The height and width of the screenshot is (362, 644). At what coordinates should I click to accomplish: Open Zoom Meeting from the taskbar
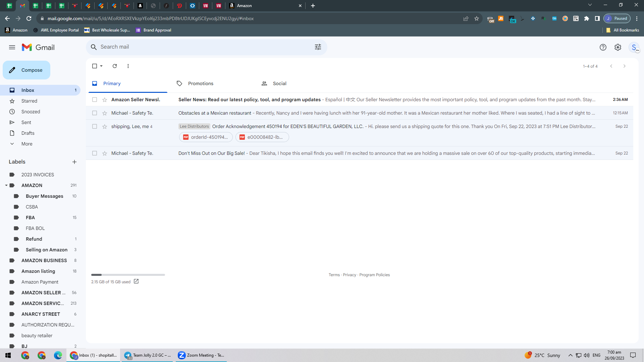pyautogui.click(x=201, y=355)
